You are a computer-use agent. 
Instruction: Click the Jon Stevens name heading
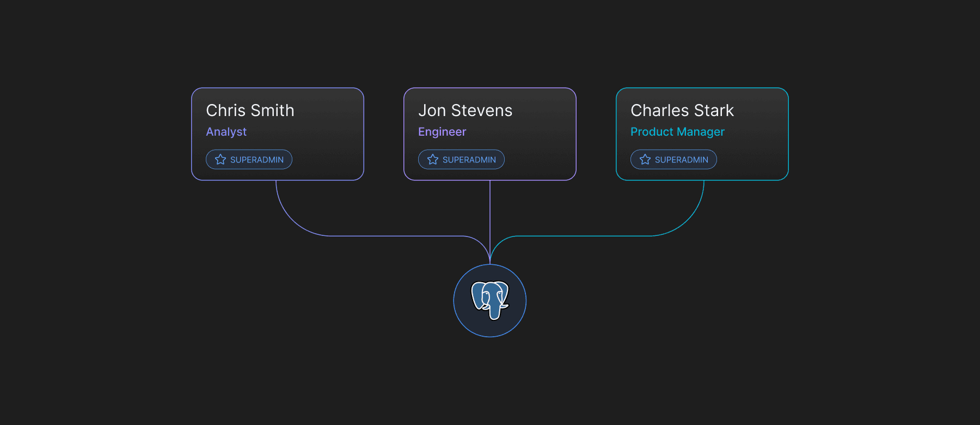(465, 111)
